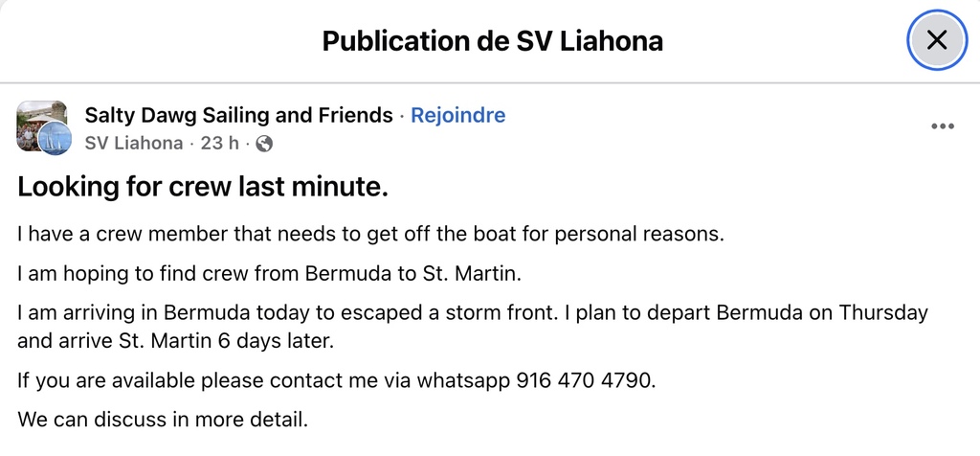The height and width of the screenshot is (456, 980).
Task: Open the SV Liahona author profile
Action: click(x=134, y=144)
